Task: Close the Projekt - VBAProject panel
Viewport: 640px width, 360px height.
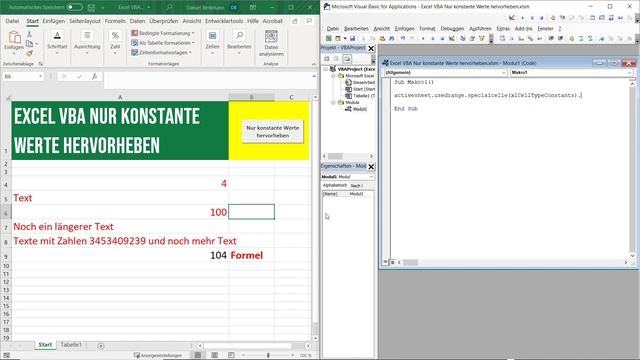Action: pos(371,49)
